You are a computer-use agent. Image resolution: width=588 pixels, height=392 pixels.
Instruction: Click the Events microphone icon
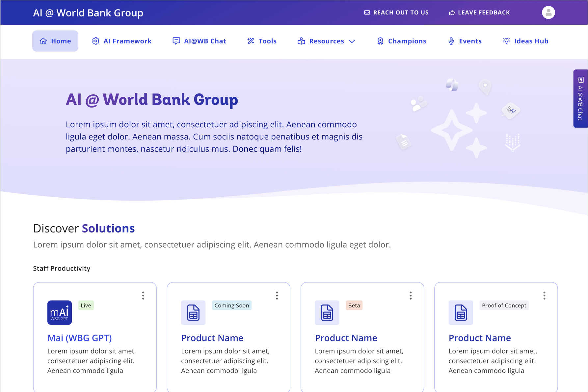tap(451, 41)
